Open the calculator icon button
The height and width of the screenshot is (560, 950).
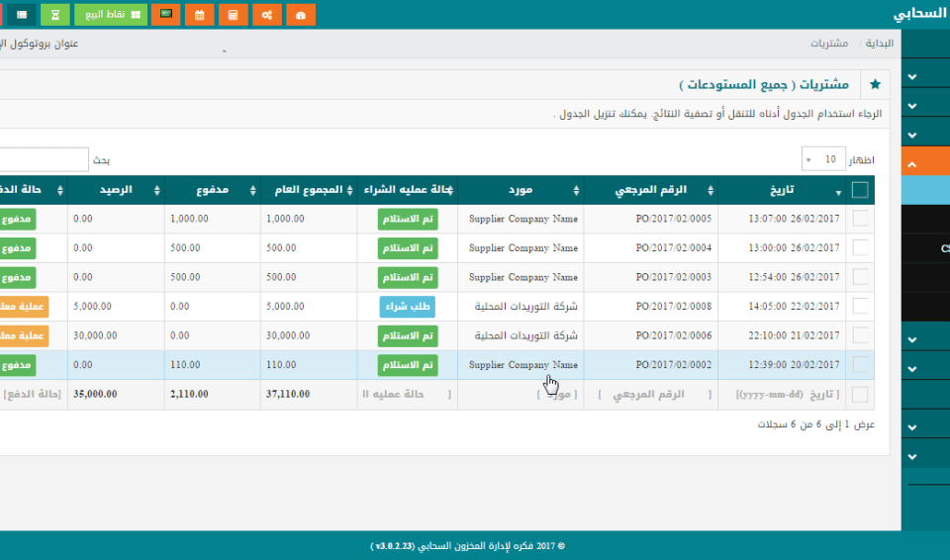[233, 15]
